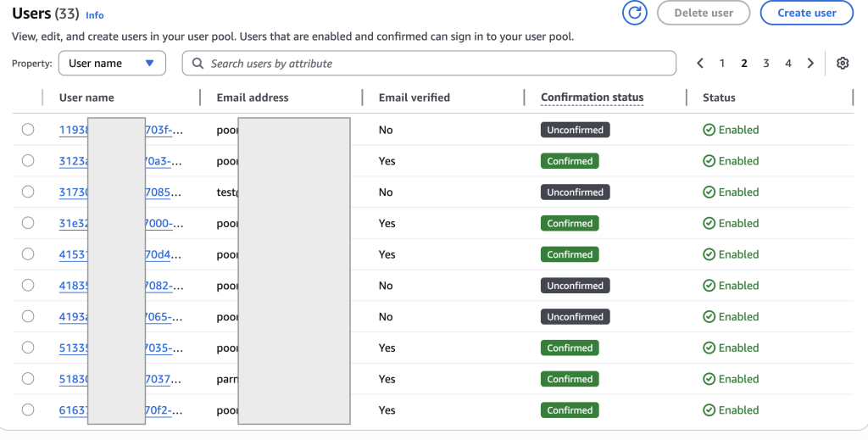
Task: Click Enabled check icon in first row
Action: [709, 130]
